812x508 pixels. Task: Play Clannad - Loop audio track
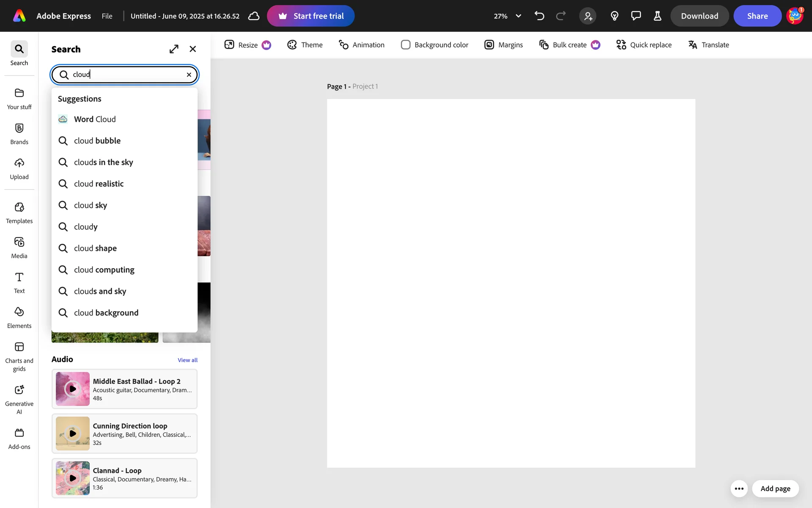point(73,478)
